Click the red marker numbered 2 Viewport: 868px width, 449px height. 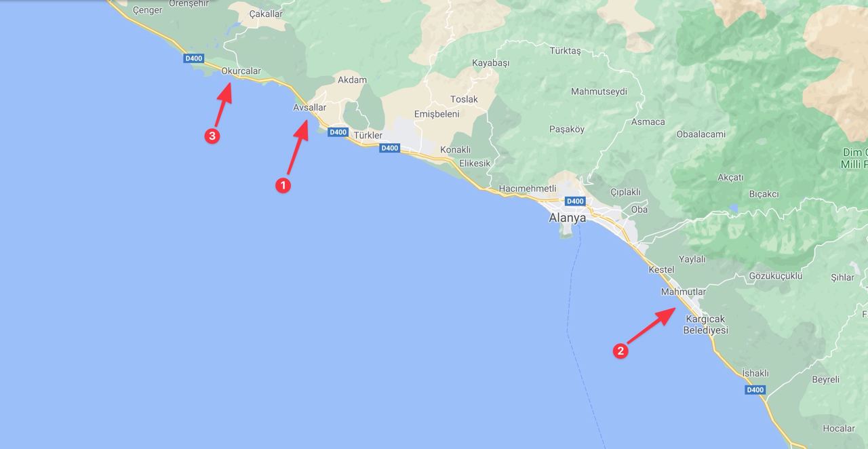(620, 351)
